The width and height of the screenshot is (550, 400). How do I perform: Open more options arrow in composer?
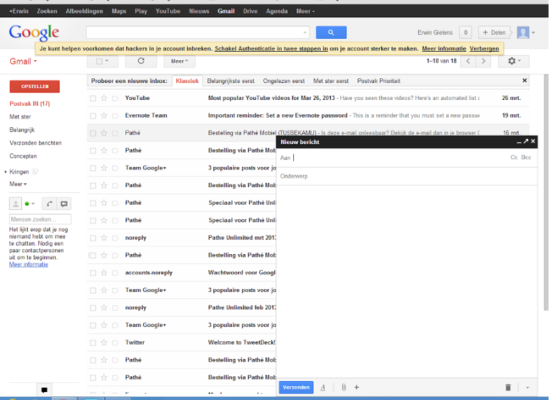[x=527, y=387]
